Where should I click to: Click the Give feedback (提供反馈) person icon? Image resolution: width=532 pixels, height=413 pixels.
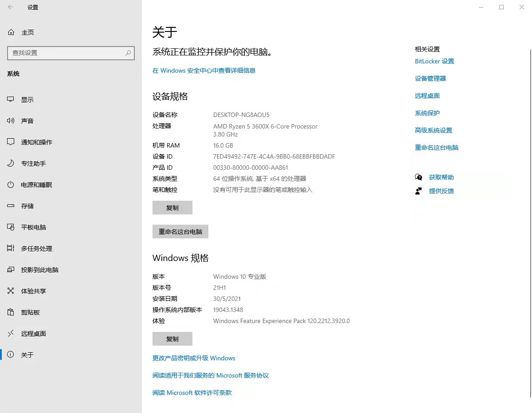pos(419,191)
